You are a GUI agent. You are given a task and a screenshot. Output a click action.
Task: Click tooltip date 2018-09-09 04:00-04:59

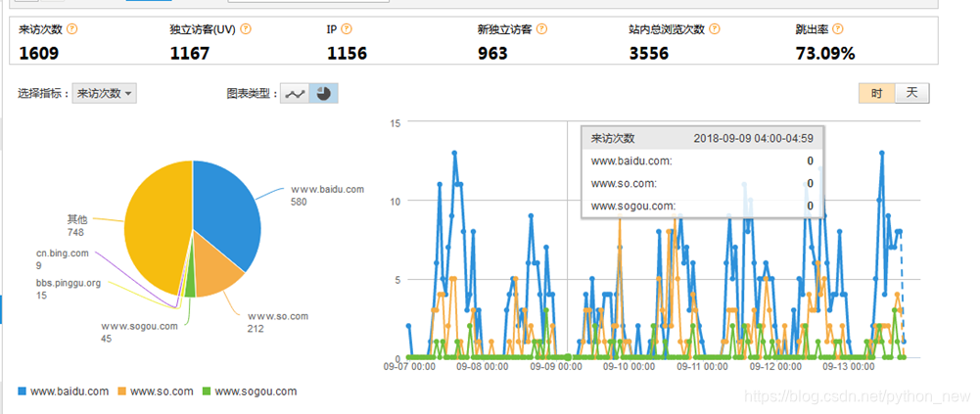753,139
